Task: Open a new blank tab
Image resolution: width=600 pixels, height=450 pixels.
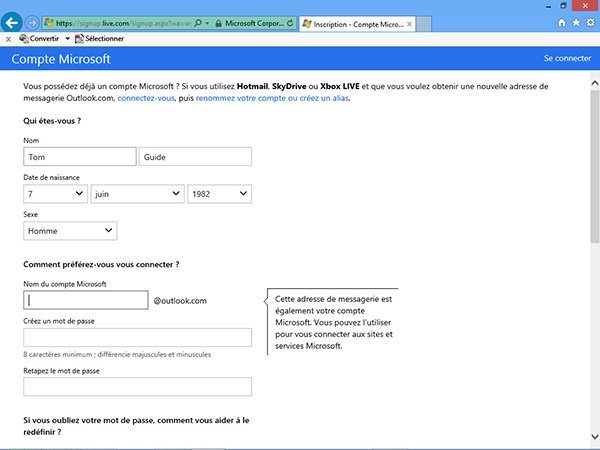Action: [x=424, y=24]
